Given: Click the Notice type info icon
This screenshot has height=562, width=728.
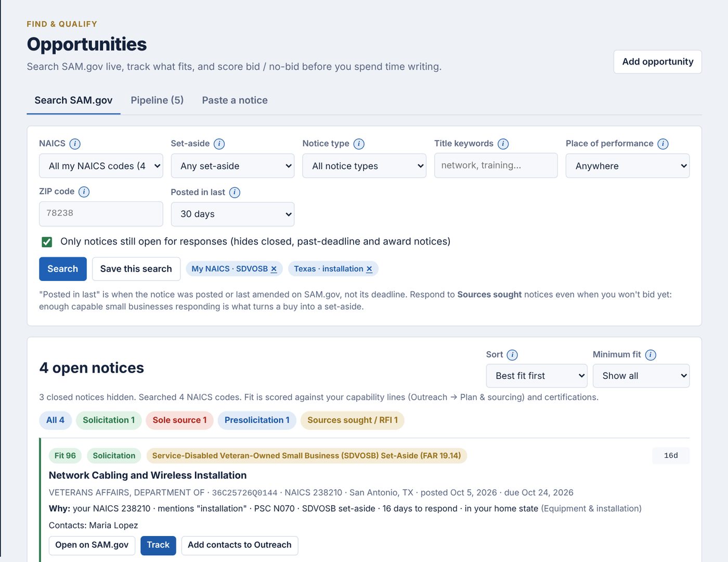Looking at the screenshot, I should click(x=359, y=144).
